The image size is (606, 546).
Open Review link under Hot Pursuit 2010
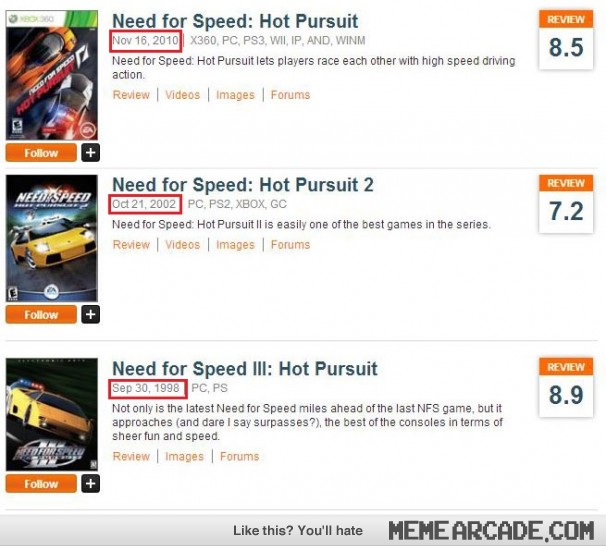pyautogui.click(x=131, y=95)
